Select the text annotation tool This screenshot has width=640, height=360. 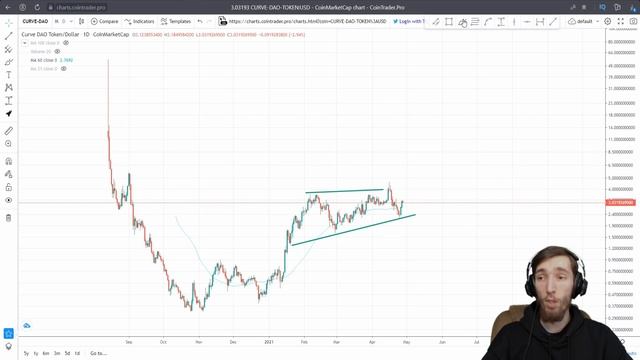[9, 75]
